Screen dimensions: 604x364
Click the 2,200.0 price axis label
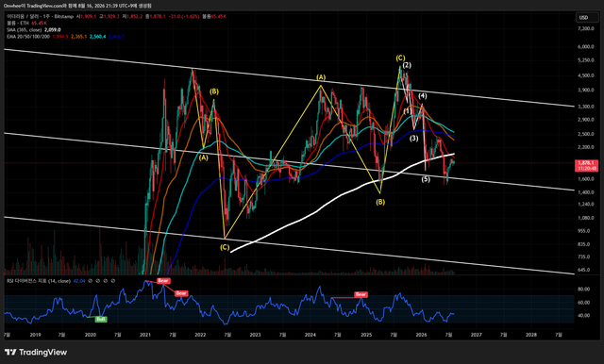(x=585, y=147)
